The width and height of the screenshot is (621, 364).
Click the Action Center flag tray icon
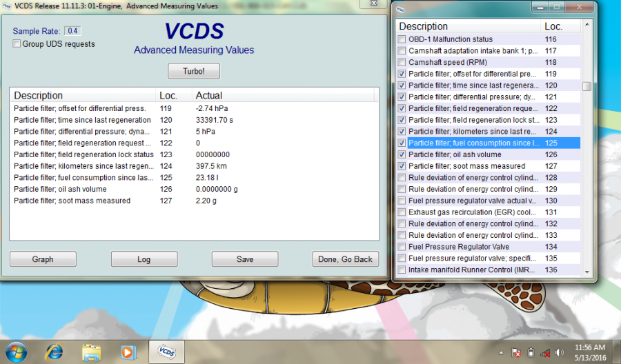tap(517, 352)
